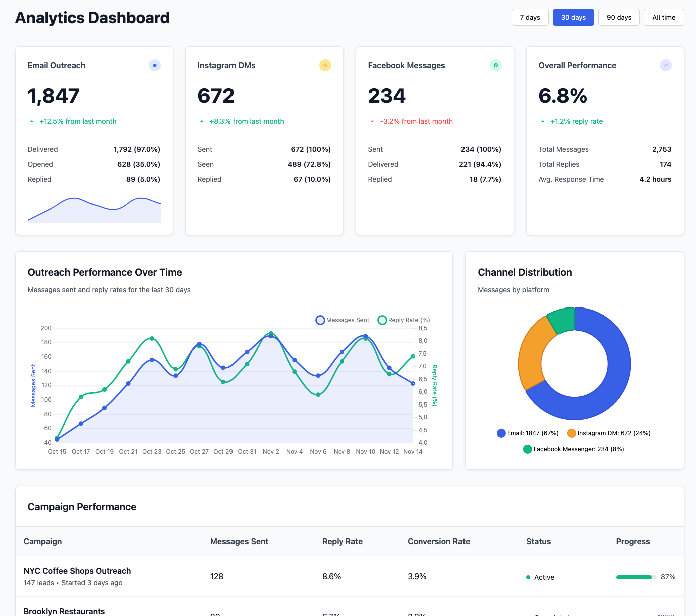Click the 234 Facebook Messages total

pyautogui.click(x=387, y=96)
